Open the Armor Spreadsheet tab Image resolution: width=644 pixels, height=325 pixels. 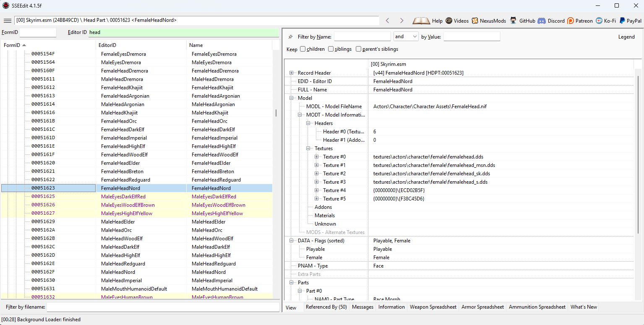(x=482, y=307)
